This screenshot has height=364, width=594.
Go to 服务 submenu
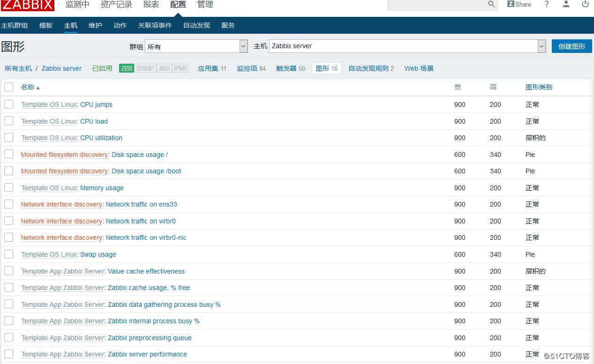click(x=228, y=25)
